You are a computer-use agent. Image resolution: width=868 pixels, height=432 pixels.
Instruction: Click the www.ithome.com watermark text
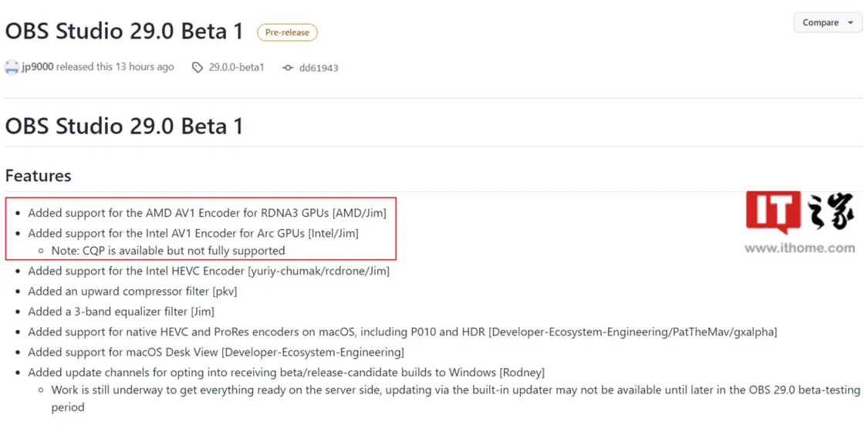(x=799, y=248)
